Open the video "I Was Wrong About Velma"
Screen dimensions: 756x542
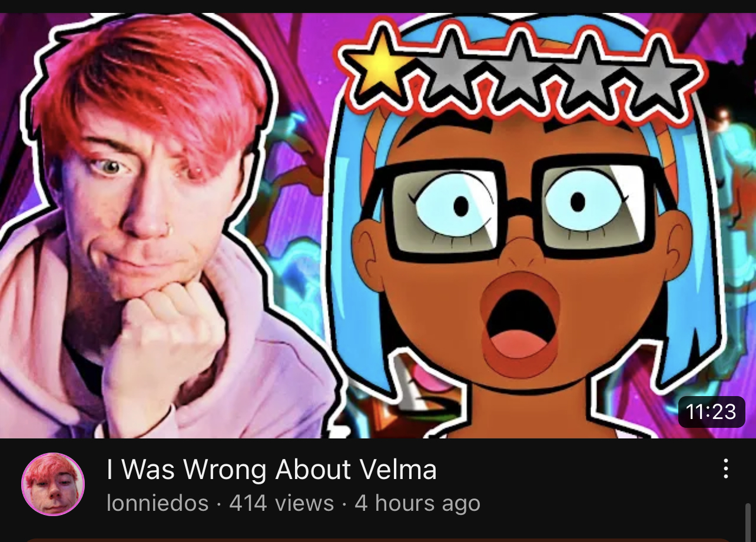(271, 469)
